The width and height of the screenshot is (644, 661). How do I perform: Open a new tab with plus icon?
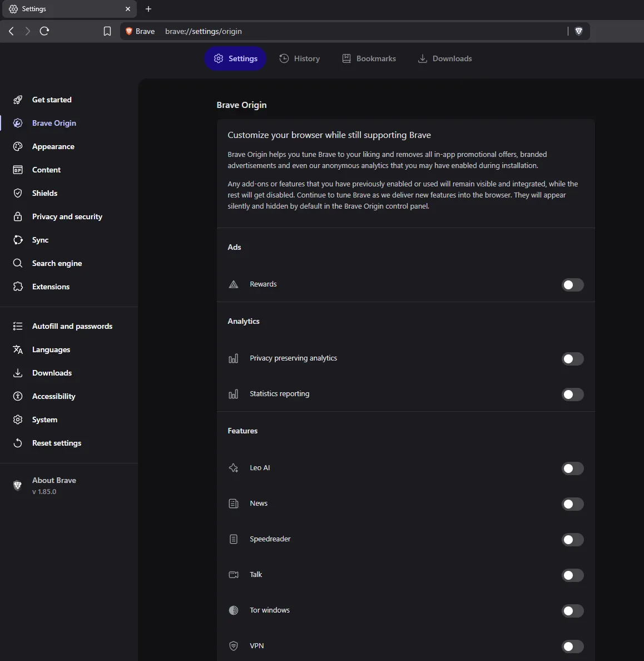point(148,9)
